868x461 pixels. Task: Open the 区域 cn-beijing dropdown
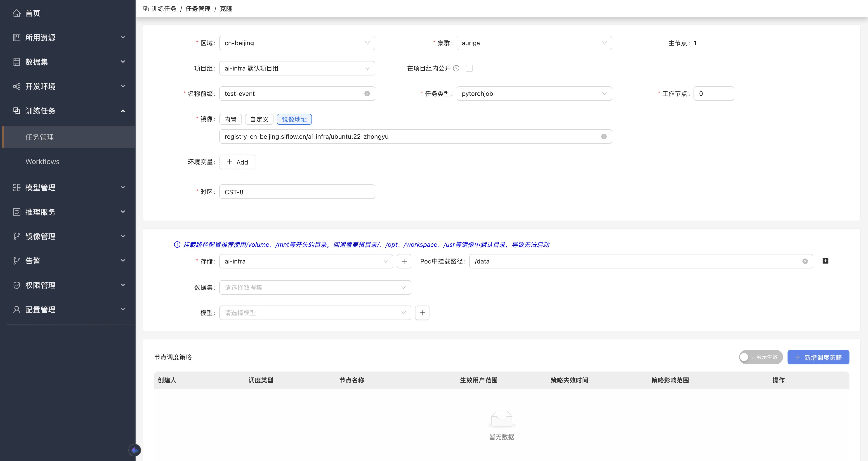(297, 43)
